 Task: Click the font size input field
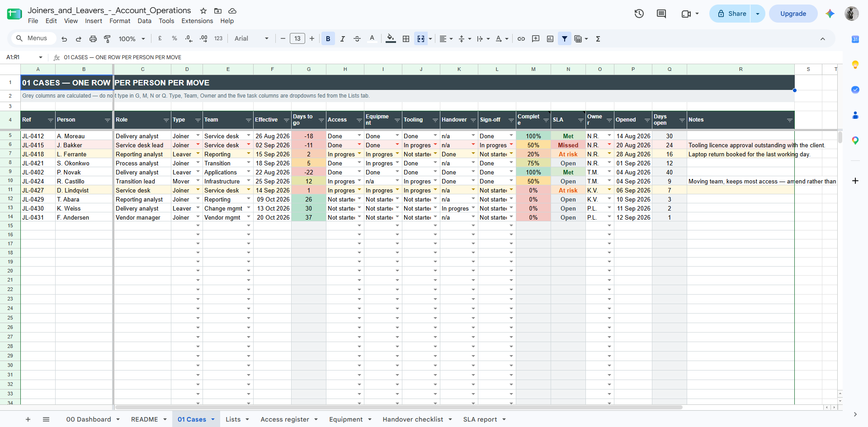[297, 39]
